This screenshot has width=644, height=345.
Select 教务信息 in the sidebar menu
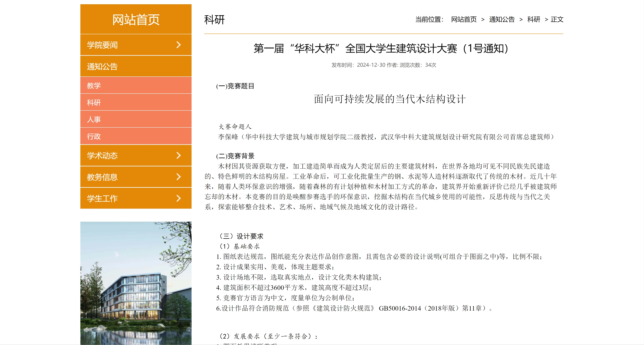102,177
